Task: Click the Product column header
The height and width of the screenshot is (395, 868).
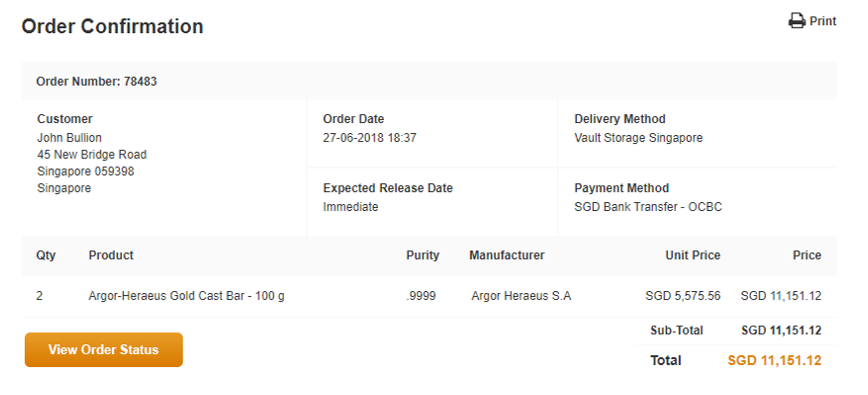Action: (x=111, y=255)
